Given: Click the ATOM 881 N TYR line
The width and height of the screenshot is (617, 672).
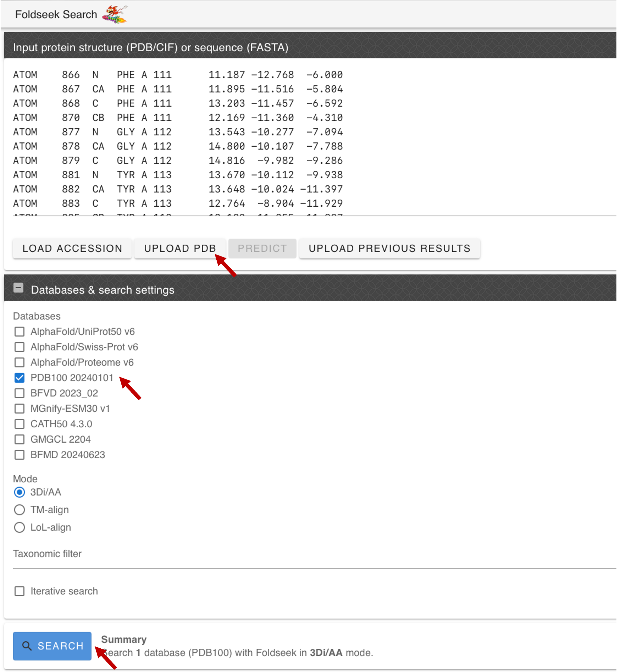Looking at the screenshot, I should pos(178,175).
